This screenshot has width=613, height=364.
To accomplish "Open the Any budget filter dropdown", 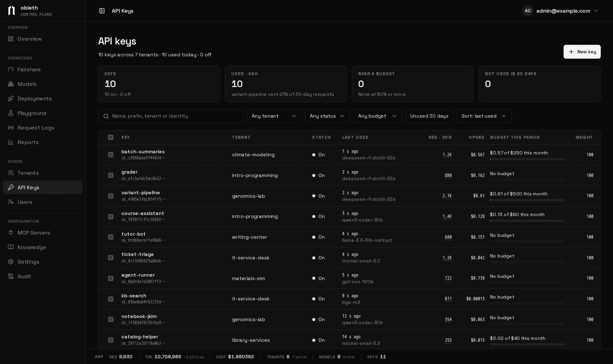I will coord(377,116).
